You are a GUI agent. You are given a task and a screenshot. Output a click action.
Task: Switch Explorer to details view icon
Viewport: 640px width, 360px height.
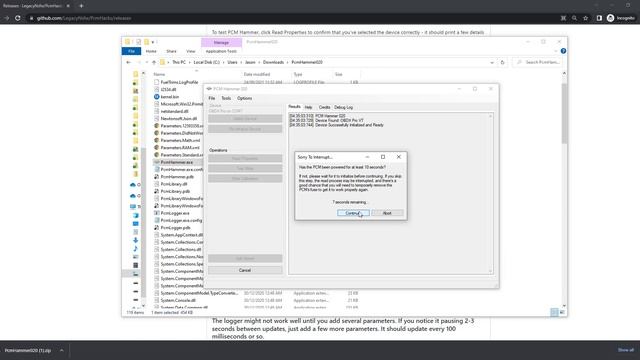pos(554,312)
